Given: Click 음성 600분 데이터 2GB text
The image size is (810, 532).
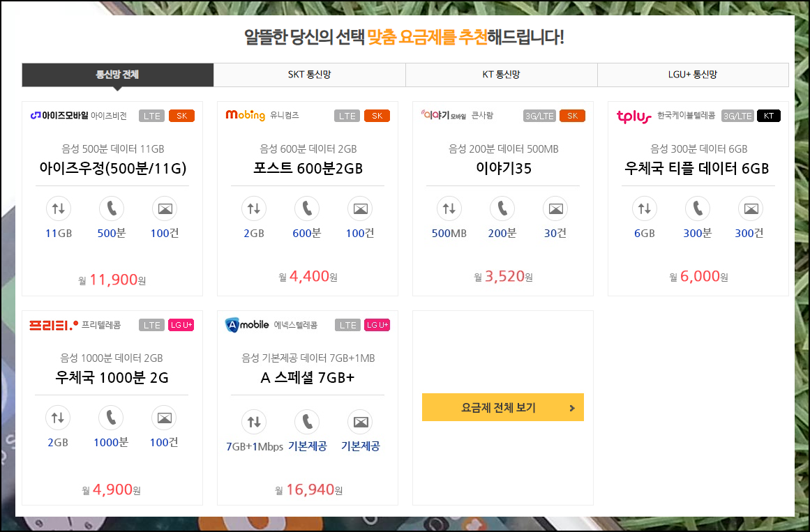Looking at the screenshot, I should click(x=308, y=149).
